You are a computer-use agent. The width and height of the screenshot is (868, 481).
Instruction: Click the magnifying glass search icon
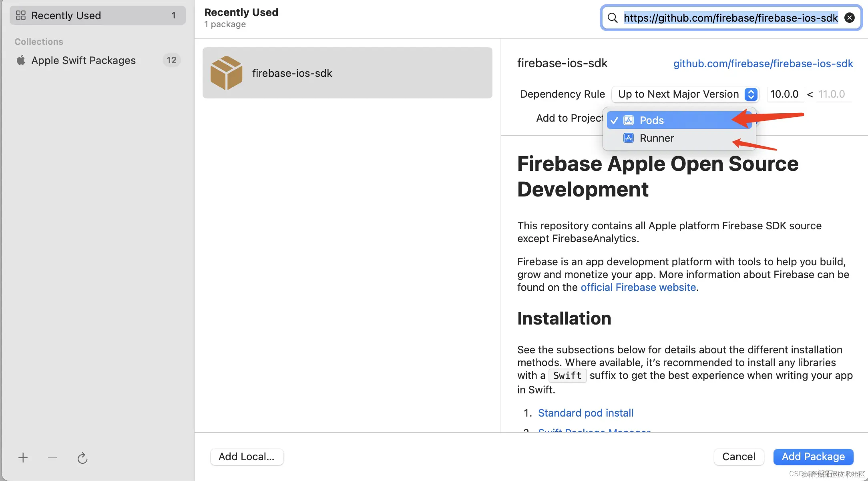point(613,18)
